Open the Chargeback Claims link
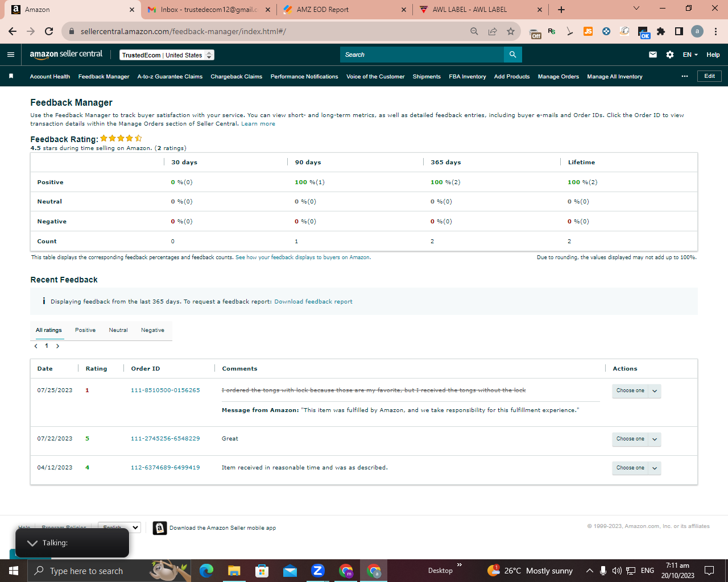This screenshot has height=582, width=728. (237, 76)
